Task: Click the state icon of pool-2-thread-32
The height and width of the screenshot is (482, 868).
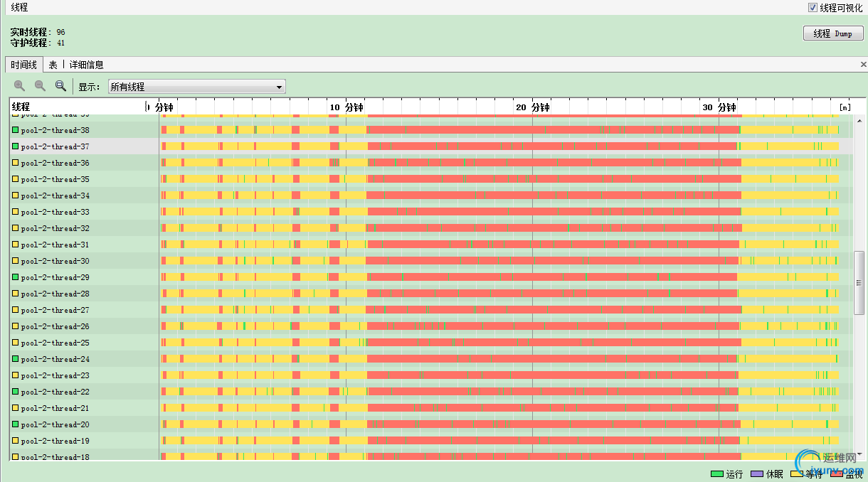Action: (16, 228)
